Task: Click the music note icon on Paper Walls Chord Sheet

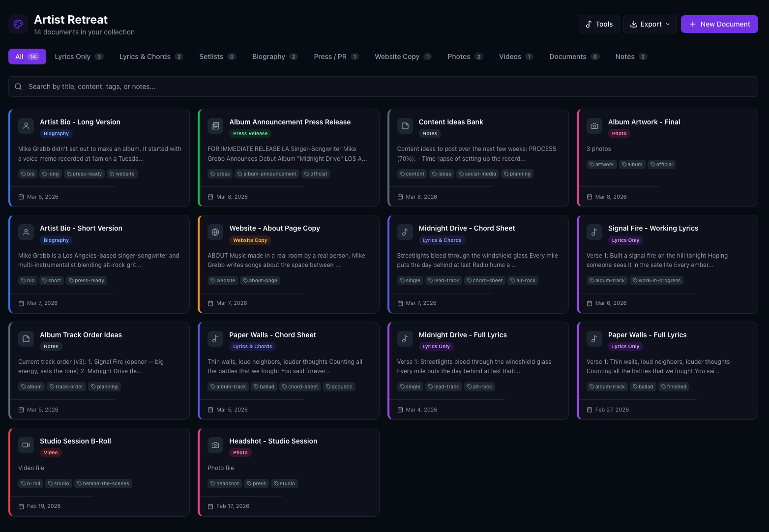Action: (215, 339)
